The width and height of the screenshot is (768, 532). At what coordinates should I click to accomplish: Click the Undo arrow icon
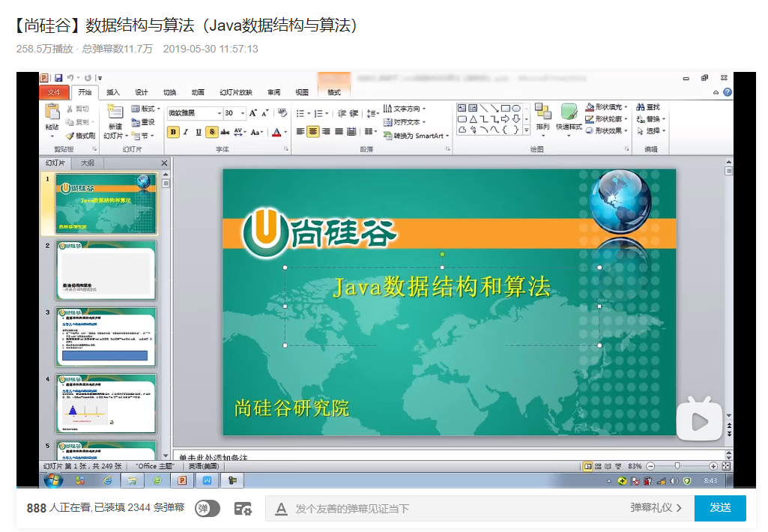[70, 77]
